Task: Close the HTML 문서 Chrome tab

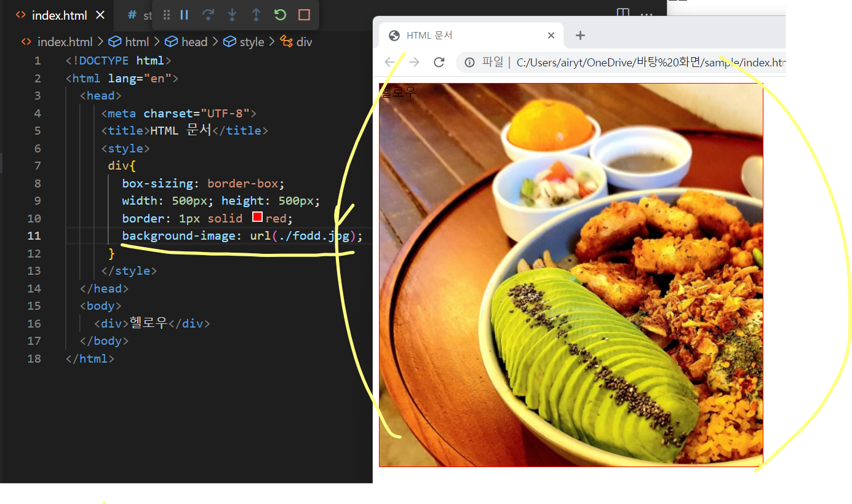Action: (x=551, y=36)
